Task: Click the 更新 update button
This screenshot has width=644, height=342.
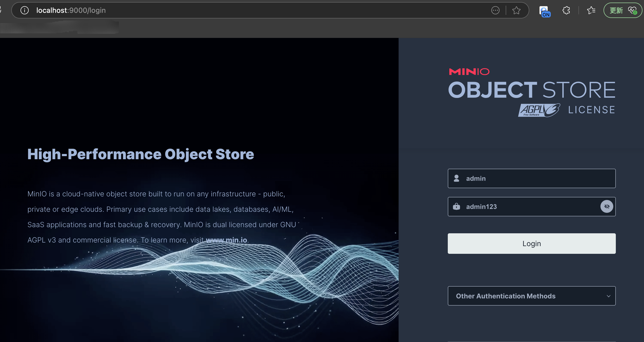Action: coord(616,10)
